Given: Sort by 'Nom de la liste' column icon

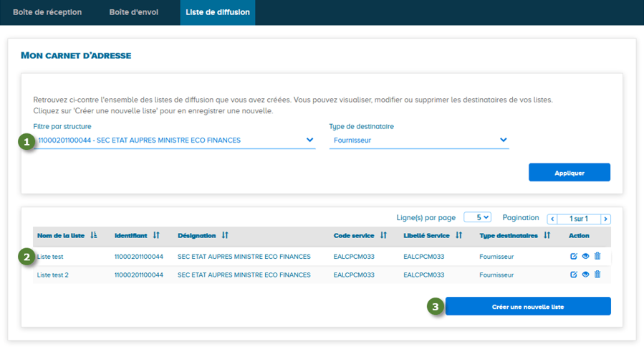Looking at the screenshot, I should click(x=94, y=235).
